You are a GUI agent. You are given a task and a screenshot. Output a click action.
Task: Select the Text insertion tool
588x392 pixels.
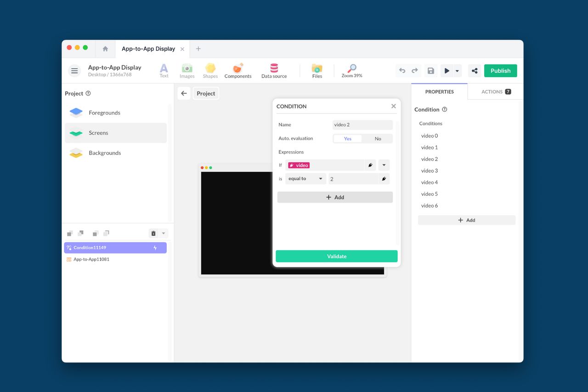click(164, 70)
